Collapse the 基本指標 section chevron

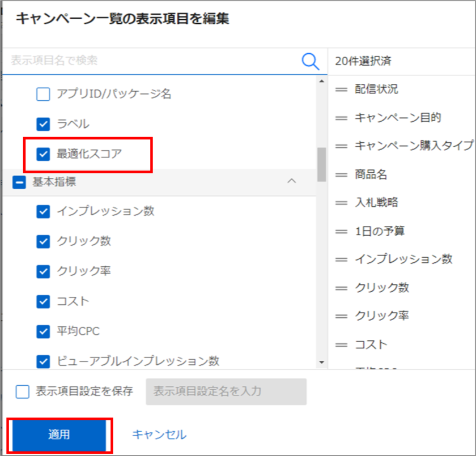(x=292, y=181)
